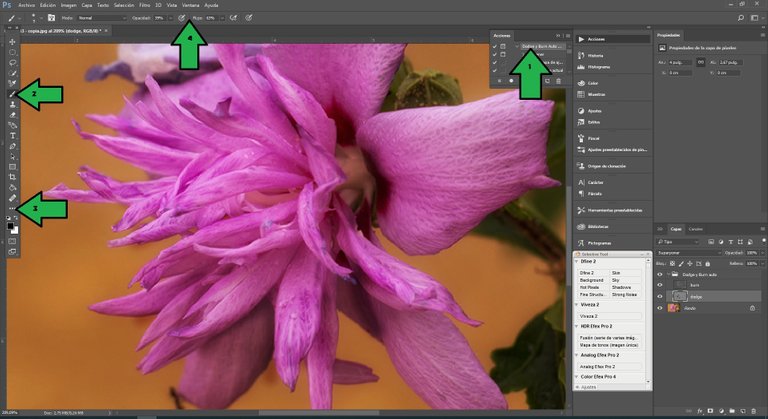Toggle pressure for opacity icon next to Opacidad
Screen dimensions: 768x419
(x=182, y=18)
